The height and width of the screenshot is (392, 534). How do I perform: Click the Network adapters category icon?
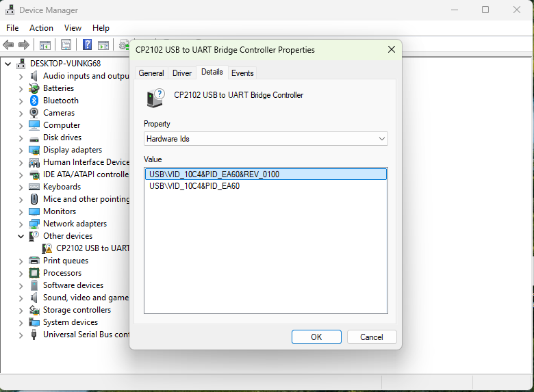[x=34, y=224]
